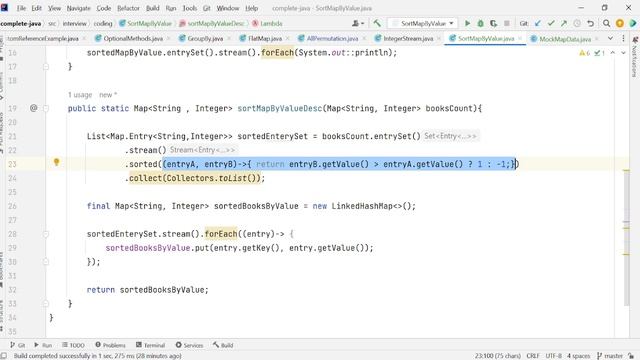Click the gutter @ annotation icon
640x360 pixels.
(33, 108)
